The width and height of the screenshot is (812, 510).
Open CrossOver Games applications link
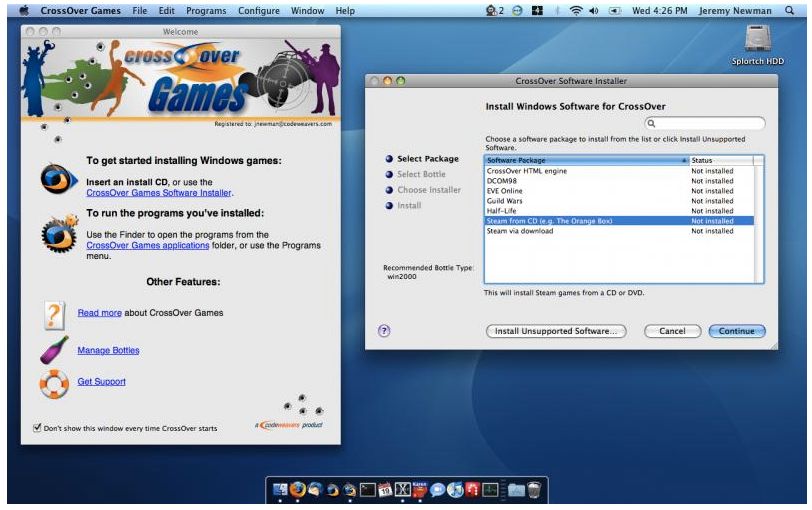[148, 245]
